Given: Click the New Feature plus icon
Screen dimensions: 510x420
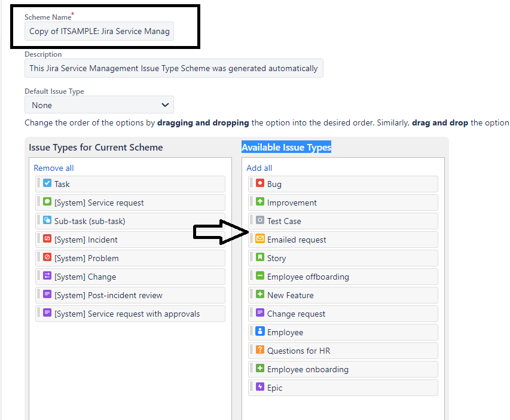Looking at the screenshot, I should pos(260,294).
